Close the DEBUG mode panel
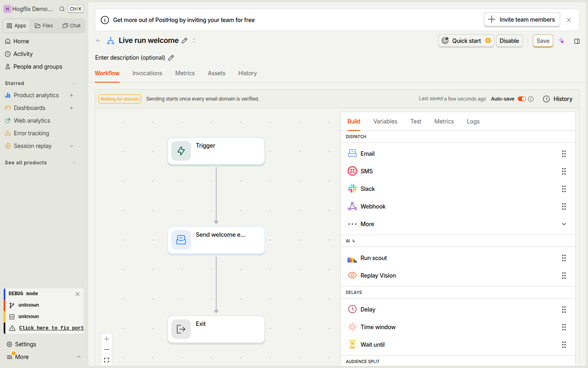The width and height of the screenshot is (588, 368). click(78, 294)
